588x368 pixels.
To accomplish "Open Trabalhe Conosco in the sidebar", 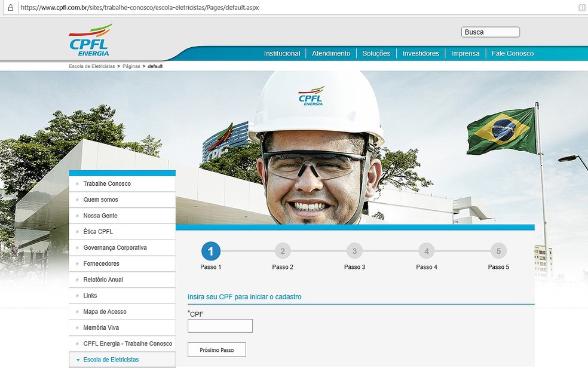I will pos(122,183).
